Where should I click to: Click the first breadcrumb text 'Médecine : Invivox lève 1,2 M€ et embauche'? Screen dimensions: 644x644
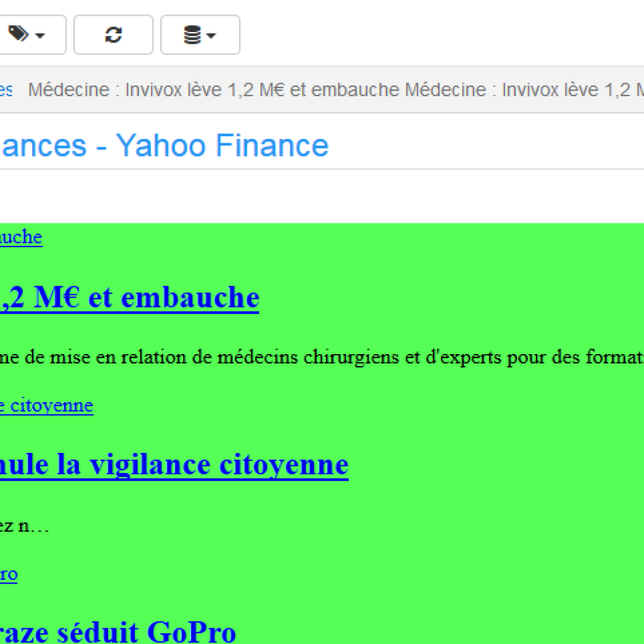(214, 89)
